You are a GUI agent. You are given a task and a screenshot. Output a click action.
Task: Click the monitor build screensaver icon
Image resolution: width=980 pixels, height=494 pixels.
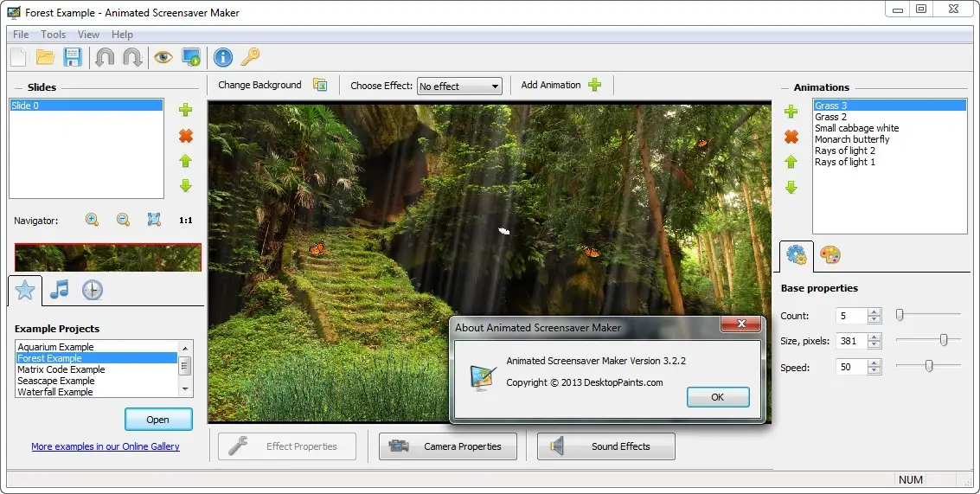point(190,57)
